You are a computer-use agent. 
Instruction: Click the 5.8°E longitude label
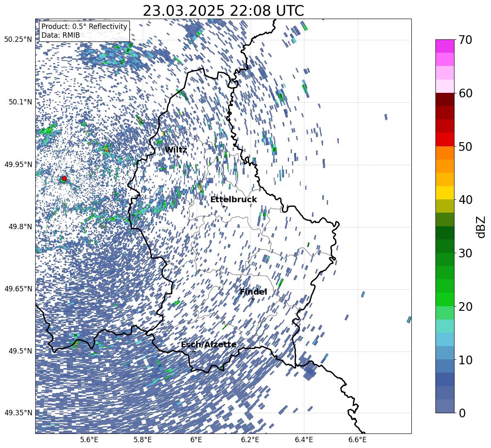click(x=143, y=440)
